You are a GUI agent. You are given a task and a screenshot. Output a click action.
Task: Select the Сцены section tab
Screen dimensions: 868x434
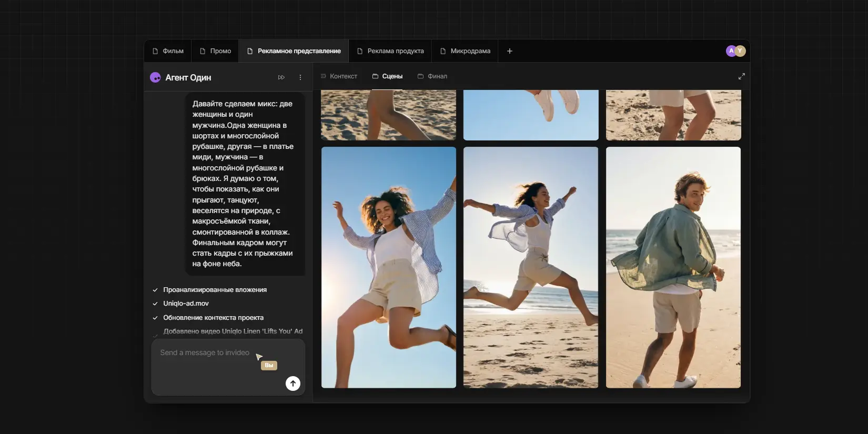[x=387, y=76]
